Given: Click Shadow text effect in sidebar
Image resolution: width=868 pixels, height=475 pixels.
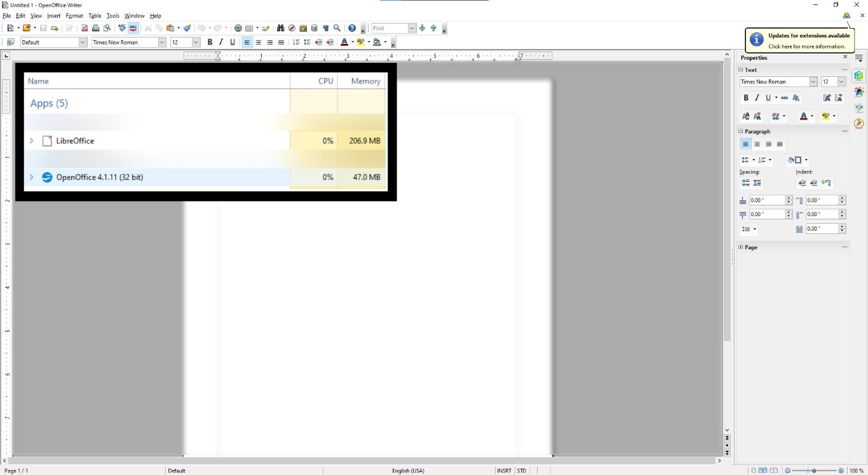Looking at the screenshot, I should pos(796,98).
